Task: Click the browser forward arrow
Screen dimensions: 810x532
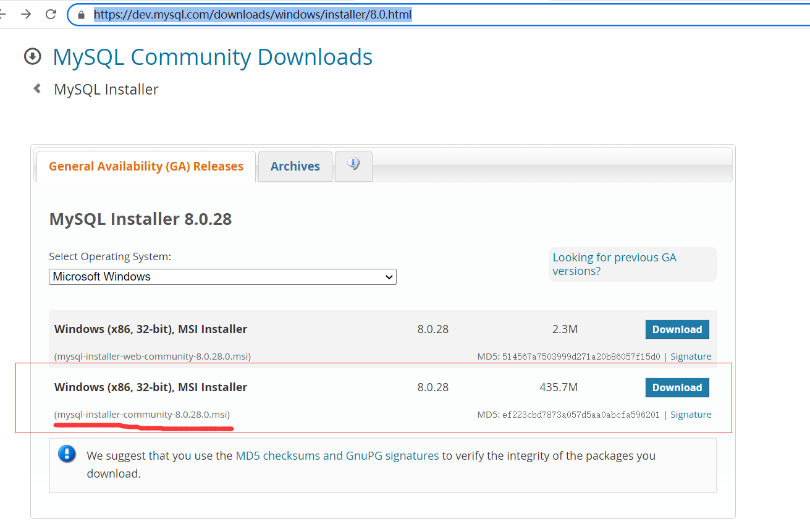Action: coord(26,14)
